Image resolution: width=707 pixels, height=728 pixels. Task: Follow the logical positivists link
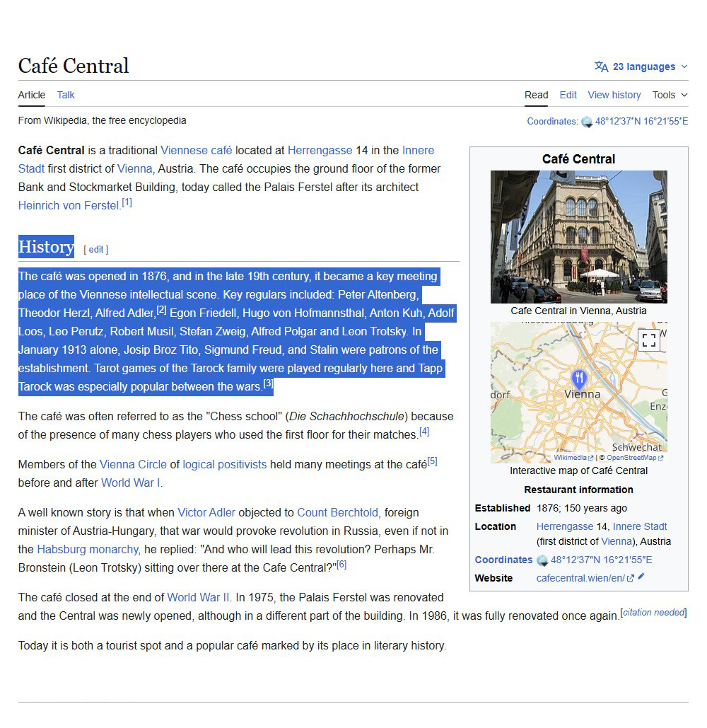coord(225,464)
